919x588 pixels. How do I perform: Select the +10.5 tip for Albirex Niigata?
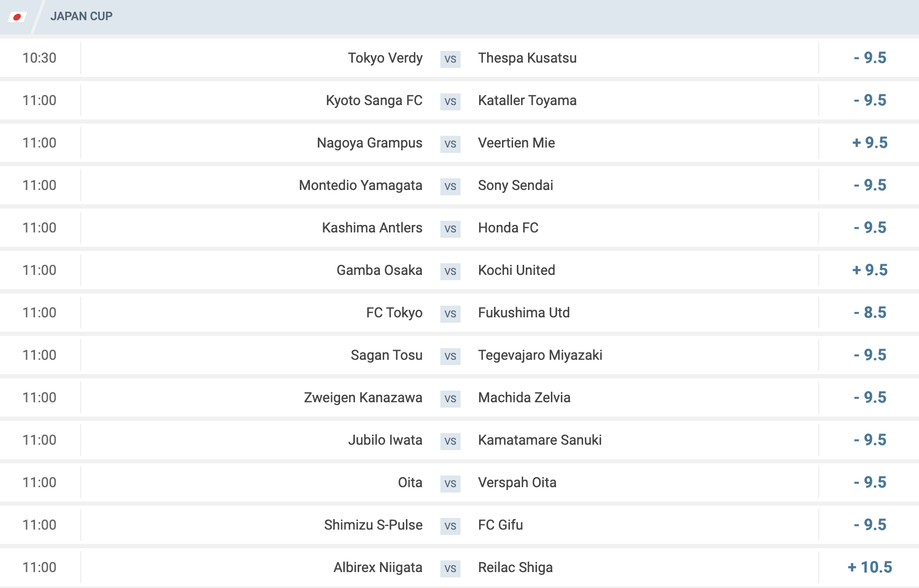870,567
